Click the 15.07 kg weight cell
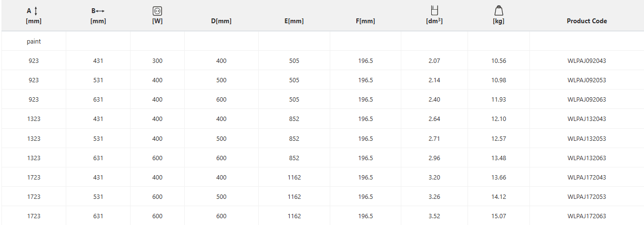The height and width of the screenshot is (225, 644). coord(498,216)
